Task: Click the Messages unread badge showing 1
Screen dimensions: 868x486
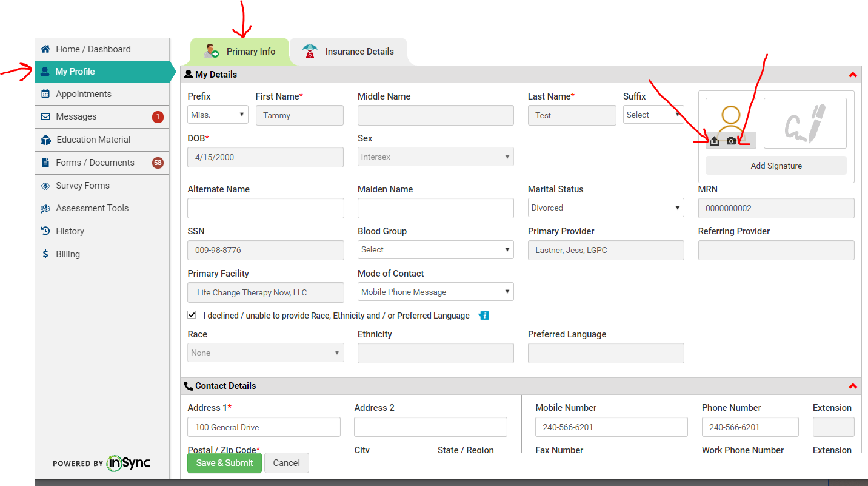Action: pos(158,117)
